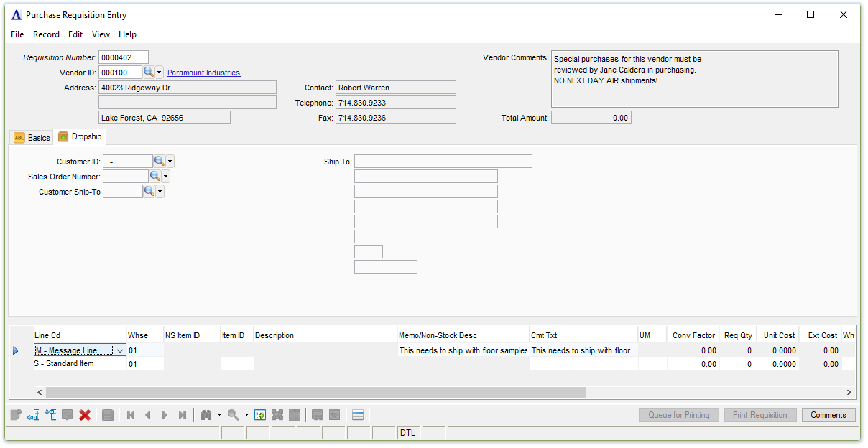Image resolution: width=868 pixels, height=448 pixels.
Task: Click the Requisition Number field
Action: click(123, 57)
